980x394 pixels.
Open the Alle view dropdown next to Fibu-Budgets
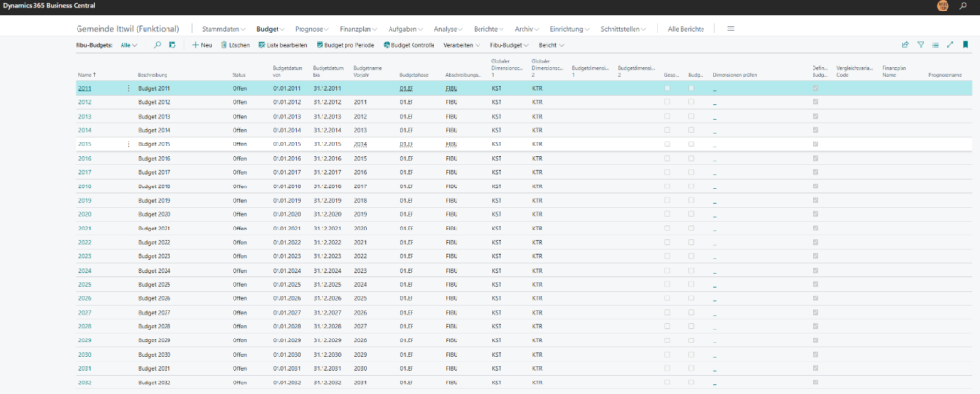tap(129, 45)
